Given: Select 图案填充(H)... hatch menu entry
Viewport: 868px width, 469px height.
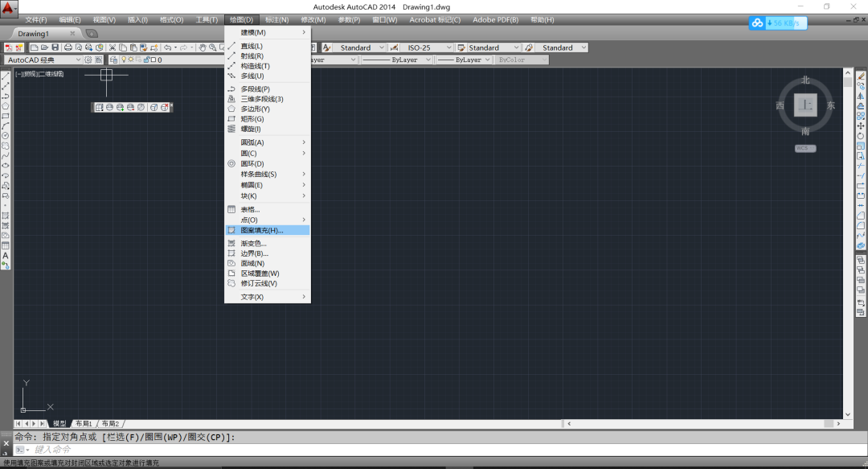Looking at the screenshot, I should point(268,230).
